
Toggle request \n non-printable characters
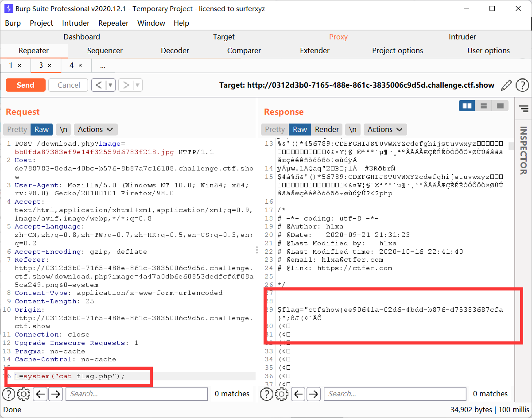click(x=64, y=129)
